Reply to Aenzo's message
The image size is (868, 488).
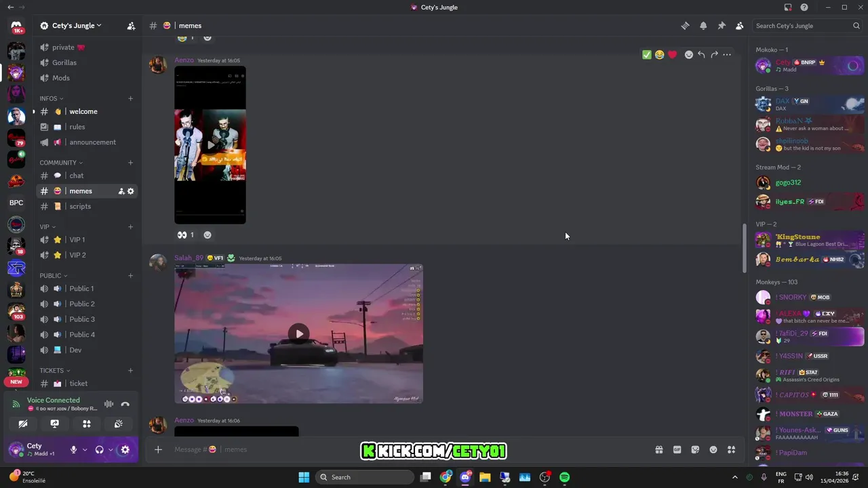701,55
